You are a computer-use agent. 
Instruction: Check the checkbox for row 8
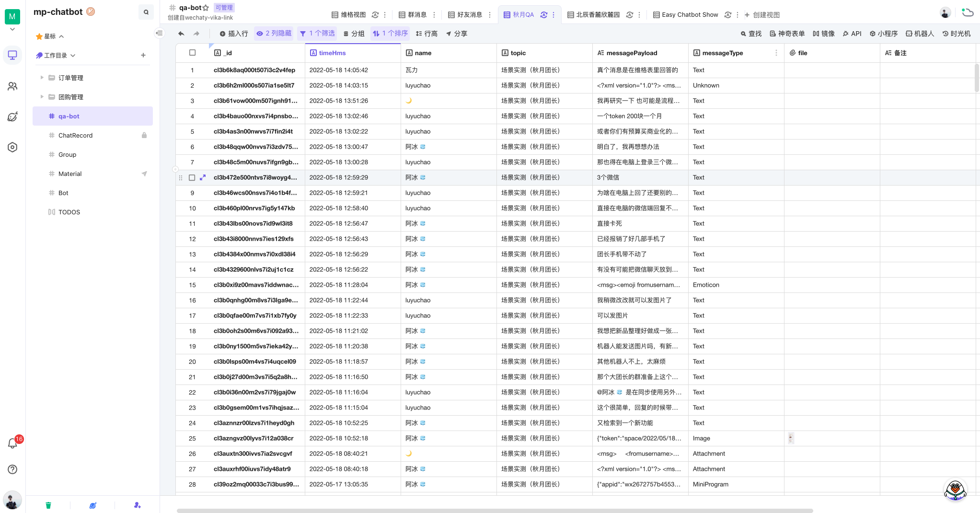(192, 177)
